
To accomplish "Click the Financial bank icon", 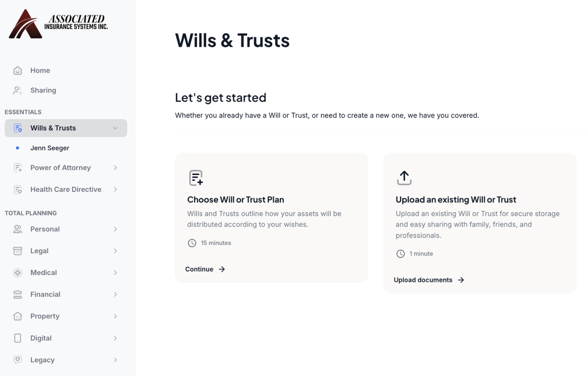I will 17,295.
